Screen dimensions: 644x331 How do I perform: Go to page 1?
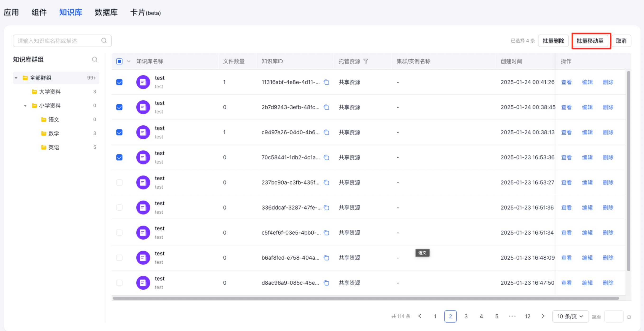[435, 316]
